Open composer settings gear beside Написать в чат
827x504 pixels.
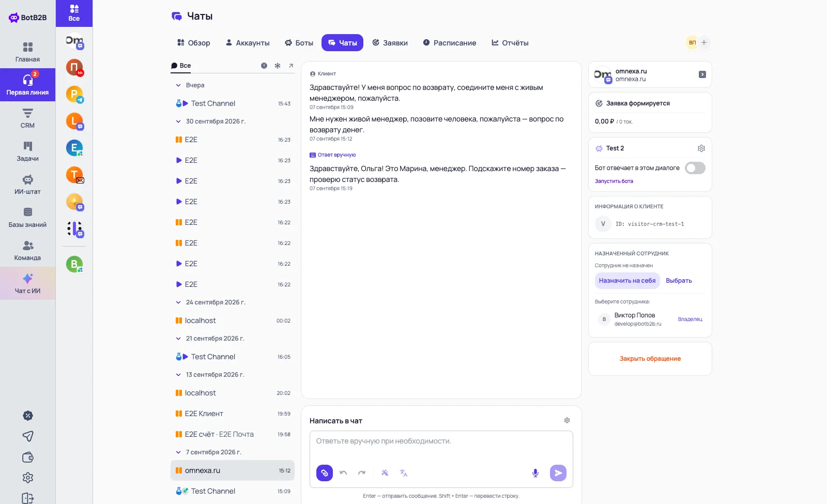[x=567, y=421]
